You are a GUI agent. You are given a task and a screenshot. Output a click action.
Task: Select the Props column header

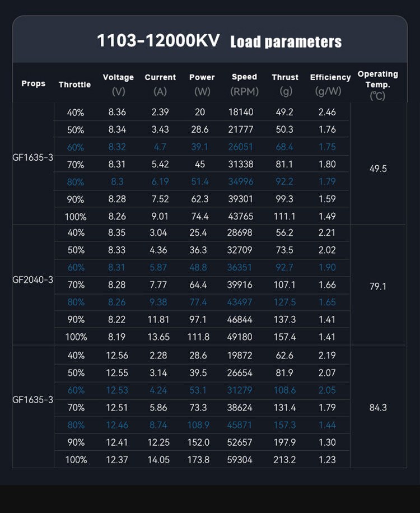[34, 83]
